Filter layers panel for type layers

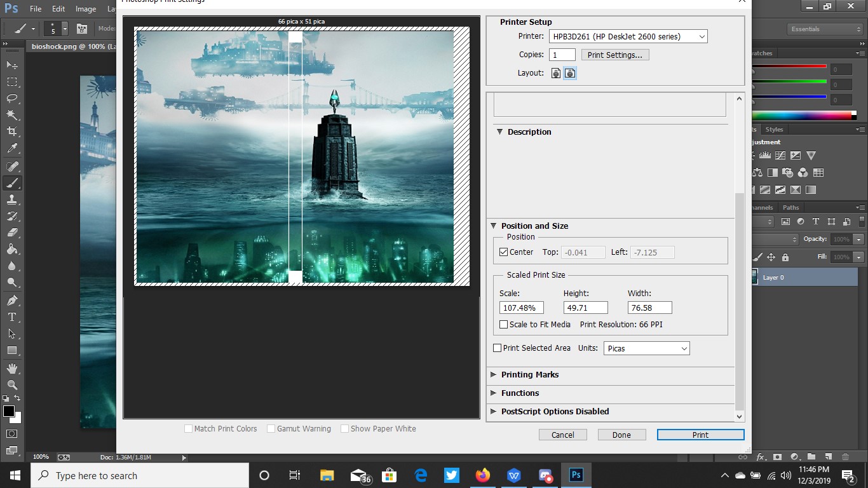816,222
